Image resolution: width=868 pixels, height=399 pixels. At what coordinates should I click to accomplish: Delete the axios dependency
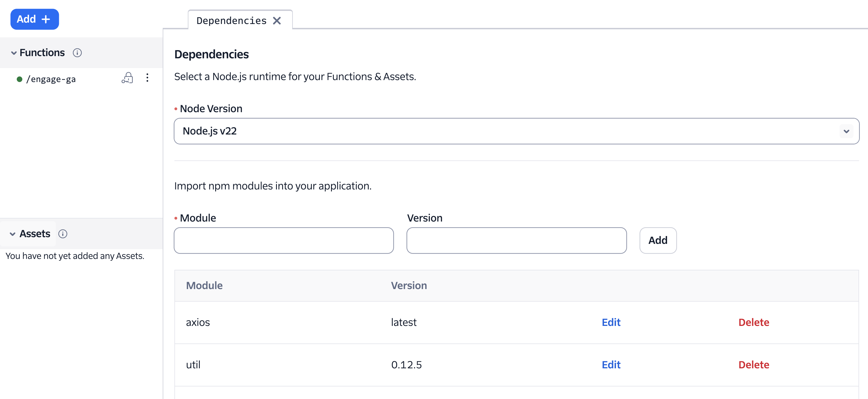754,323
